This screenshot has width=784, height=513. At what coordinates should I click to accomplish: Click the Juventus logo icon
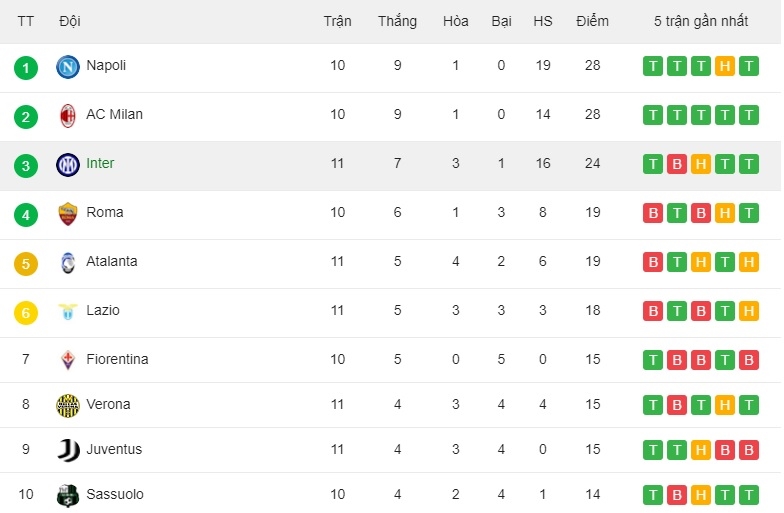point(68,450)
